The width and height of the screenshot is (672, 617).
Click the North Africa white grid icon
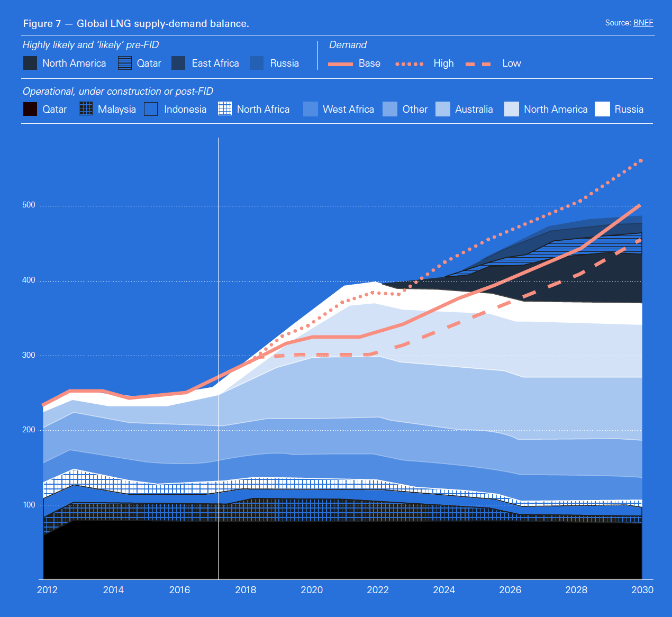(x=225, y=110)
